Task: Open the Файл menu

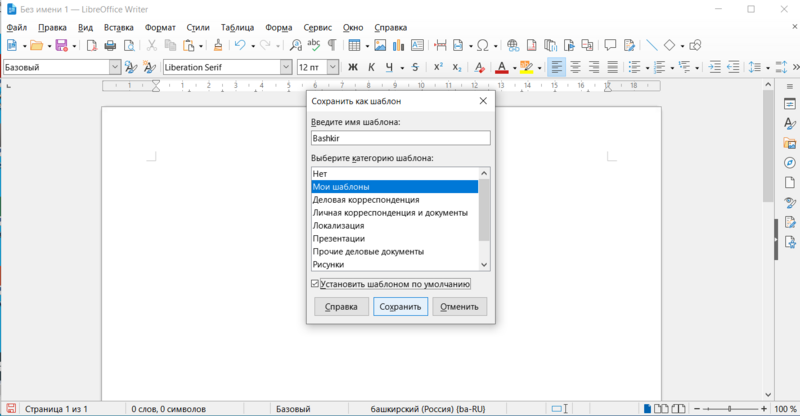Action: click(17, 28)
